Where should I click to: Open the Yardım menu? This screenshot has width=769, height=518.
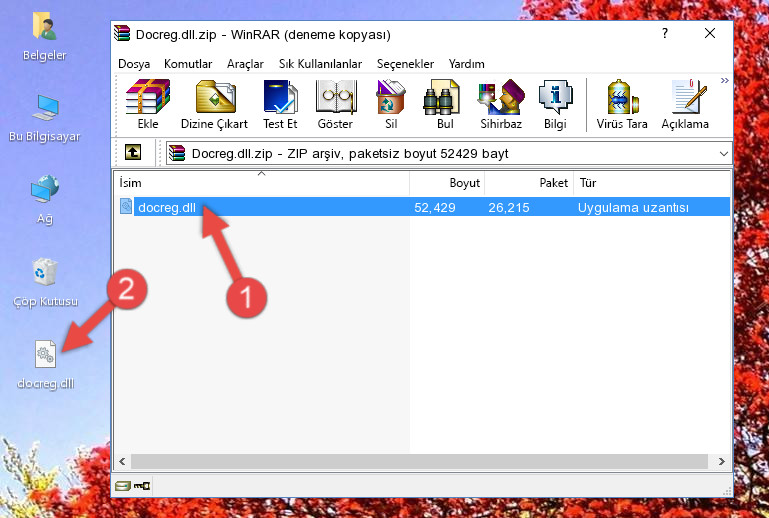466,64
